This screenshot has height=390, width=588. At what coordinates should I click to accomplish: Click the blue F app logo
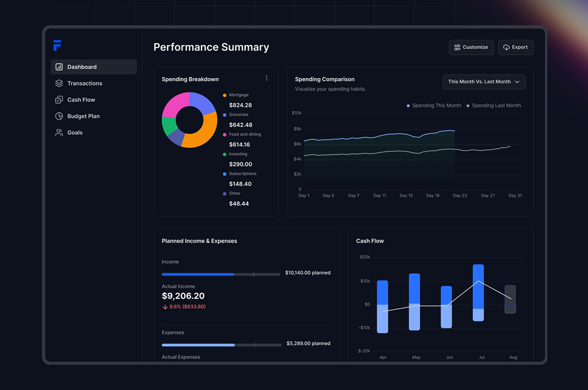click(57, 45)
